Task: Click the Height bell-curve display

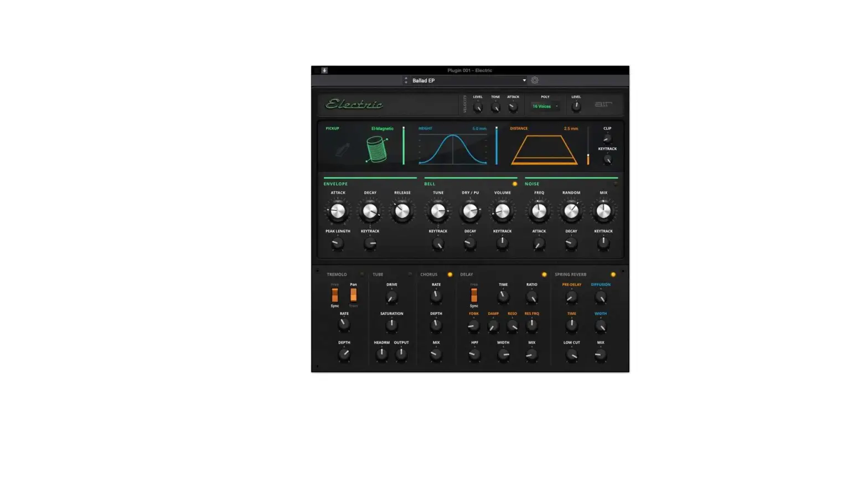Action: pos(453,149)
